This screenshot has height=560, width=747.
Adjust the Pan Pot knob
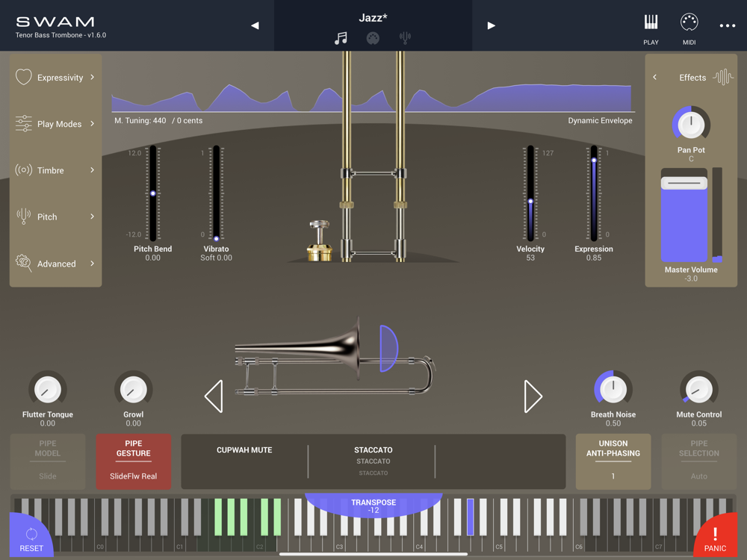(691, 125)
